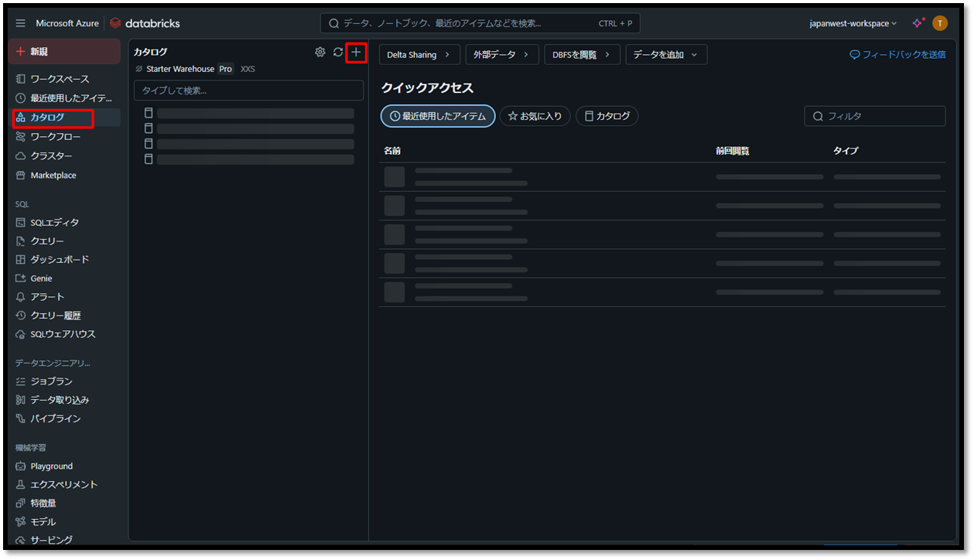Click the フィードバックを送信 link
The image size is (974, 560).
[x=897, y=55]
